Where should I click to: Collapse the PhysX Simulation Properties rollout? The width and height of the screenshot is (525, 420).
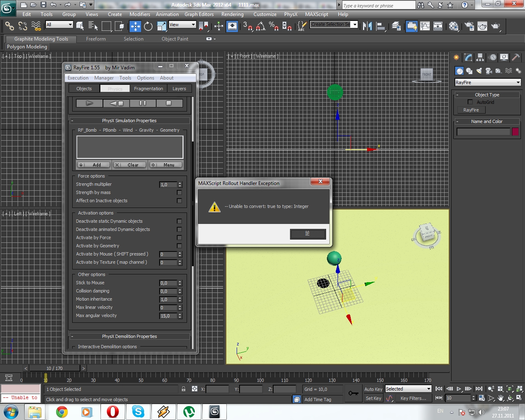129,121
